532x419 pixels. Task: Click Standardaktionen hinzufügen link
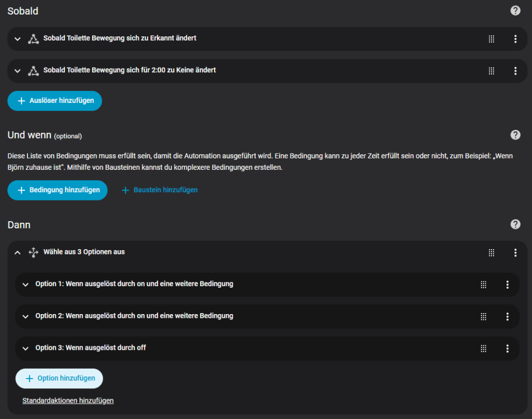[68, 401]
